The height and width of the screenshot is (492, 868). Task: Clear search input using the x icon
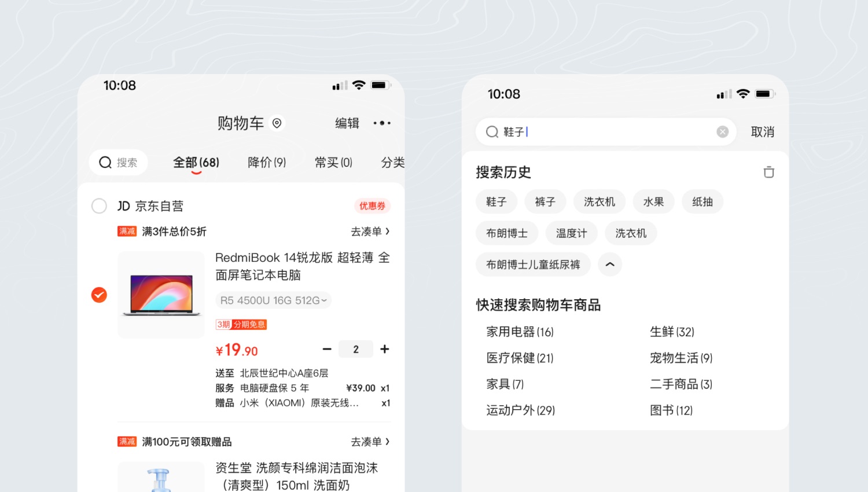(x=722, y=131)
